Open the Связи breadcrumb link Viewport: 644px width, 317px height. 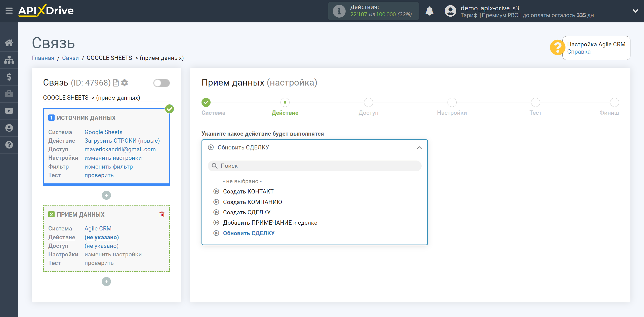[70, 58]
